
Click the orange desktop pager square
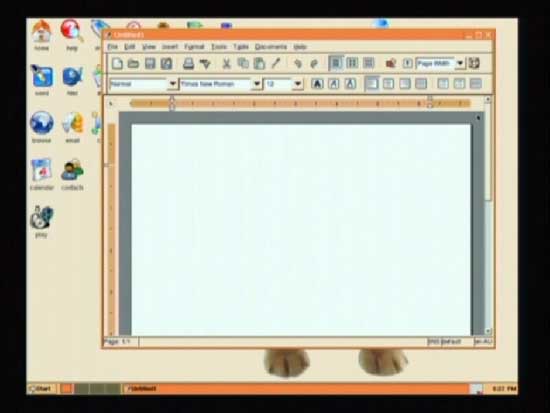coord(66,388)
